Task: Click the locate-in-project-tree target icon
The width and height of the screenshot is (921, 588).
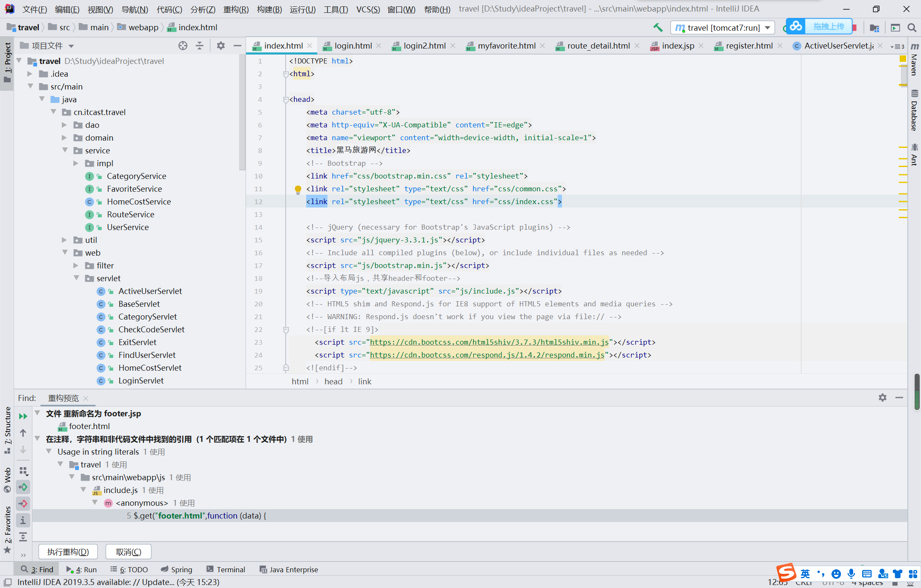Action: coord(183,46)
